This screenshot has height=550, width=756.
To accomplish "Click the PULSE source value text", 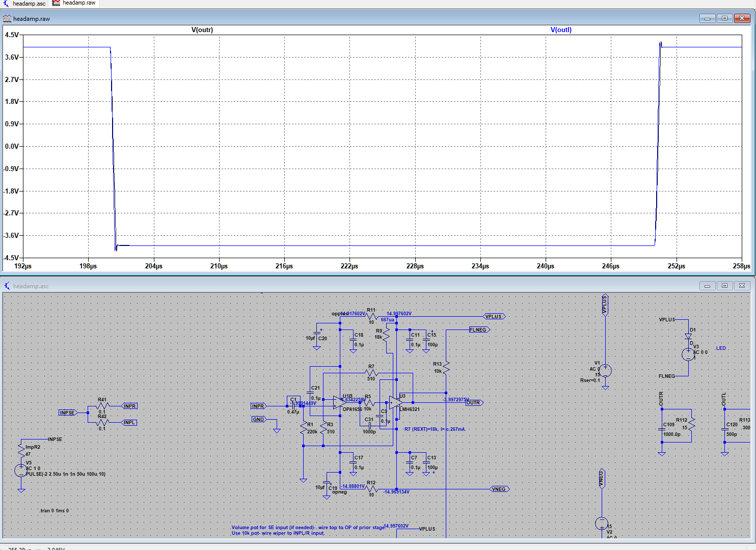I will pyautogui.click(x=66, y=474).
